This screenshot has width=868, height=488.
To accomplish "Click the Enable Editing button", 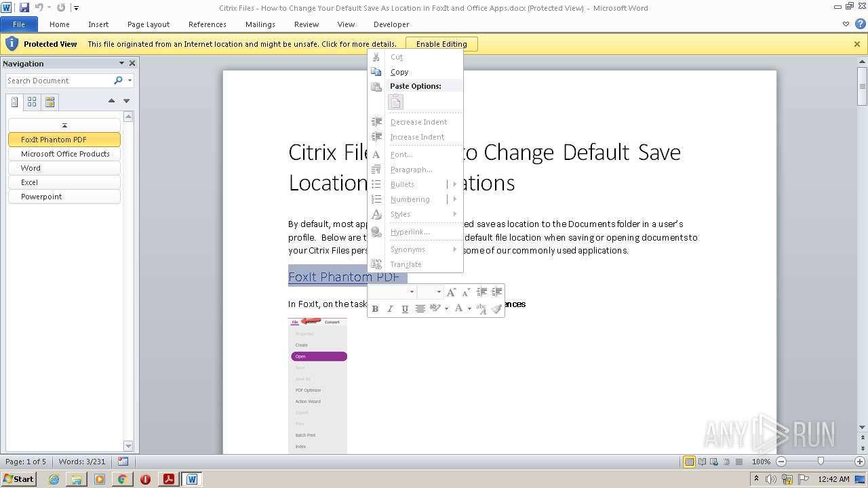I will tap(441, 44).
